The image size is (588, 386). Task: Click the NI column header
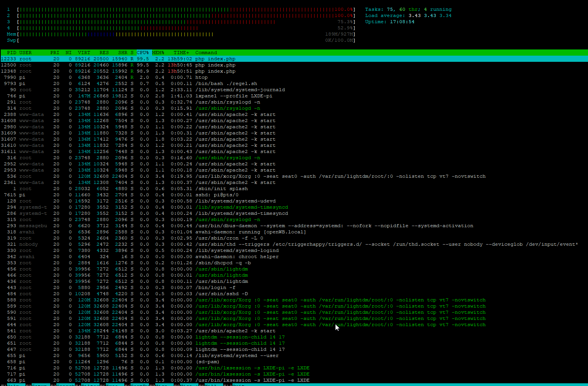click(68, 53)
